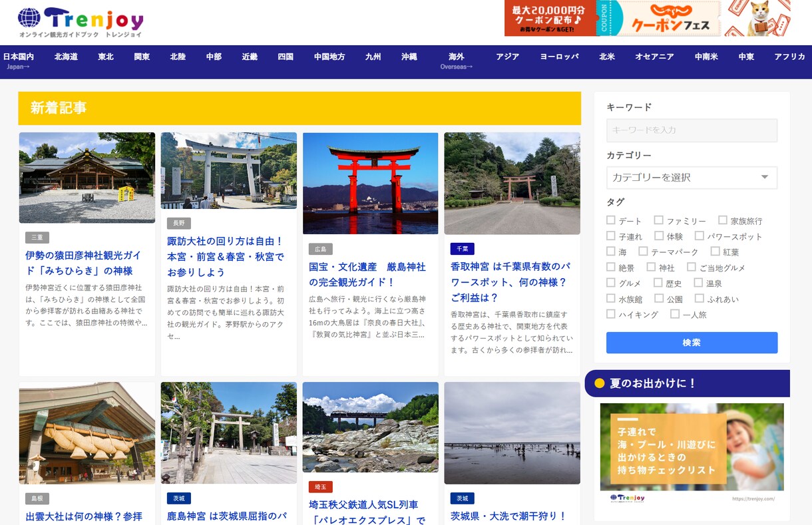Click the red 埼玉 category tag
Viewport: 812px width, 525px height.
[x=321, y=487]
